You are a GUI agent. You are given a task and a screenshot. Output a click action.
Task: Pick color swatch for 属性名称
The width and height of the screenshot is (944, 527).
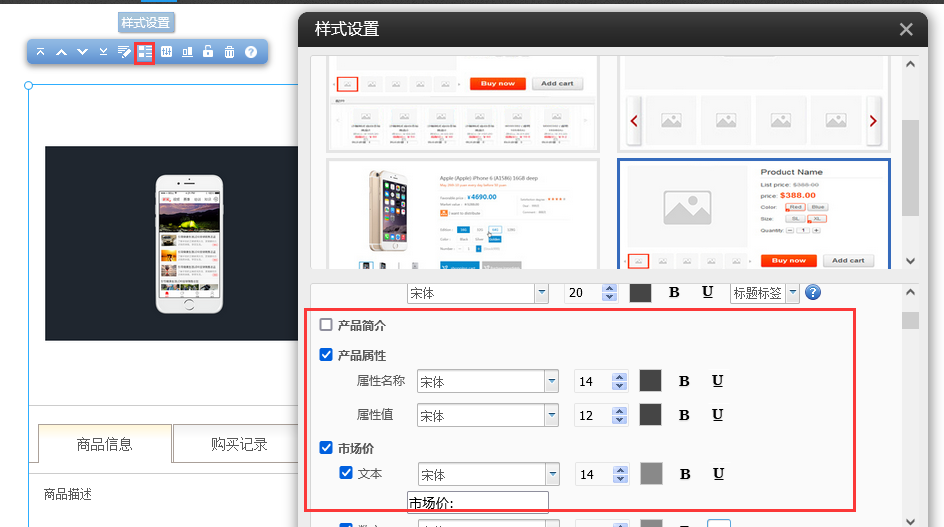click(x=650, y=381)
